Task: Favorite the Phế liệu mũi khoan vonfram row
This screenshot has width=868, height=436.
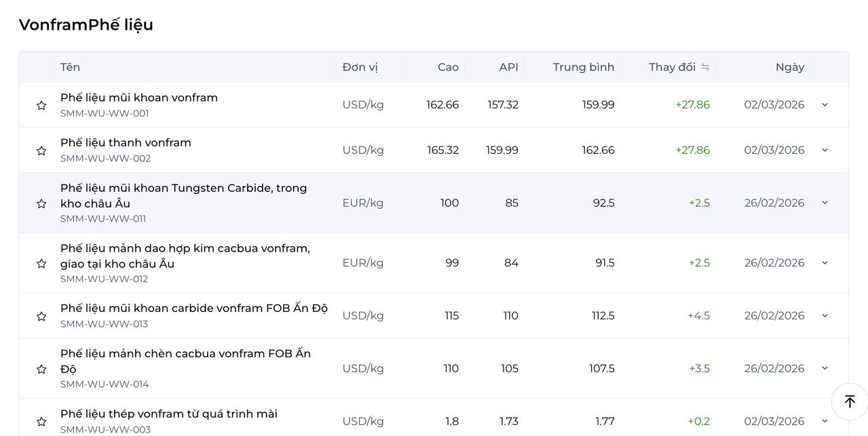Action: [x=41, y=105]
